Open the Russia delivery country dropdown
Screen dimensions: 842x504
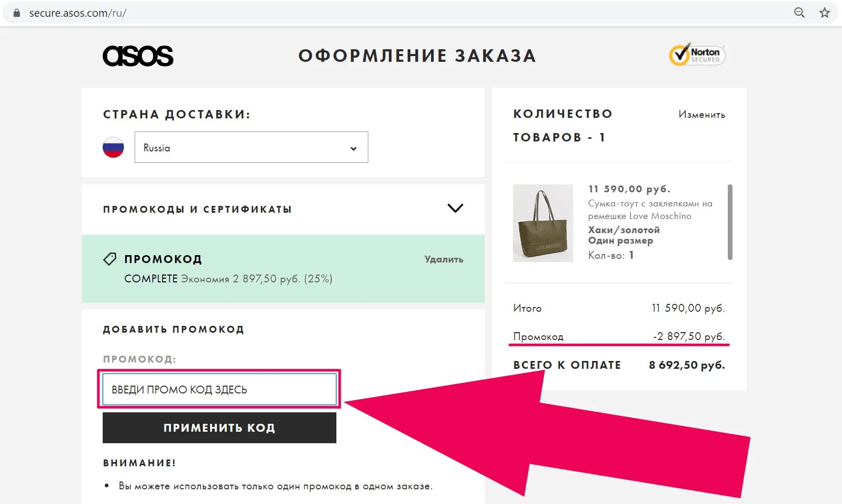click(x=251, y=148)
